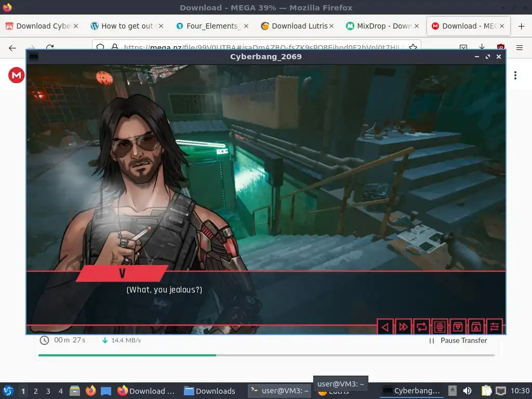Switch to MixDrop tab
532x399 pixels.
point(382,26)
